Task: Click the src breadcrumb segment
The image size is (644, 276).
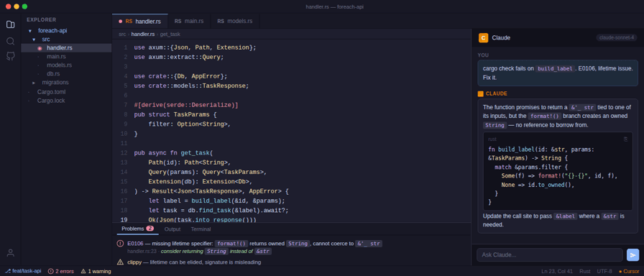Action: (122, 34)
